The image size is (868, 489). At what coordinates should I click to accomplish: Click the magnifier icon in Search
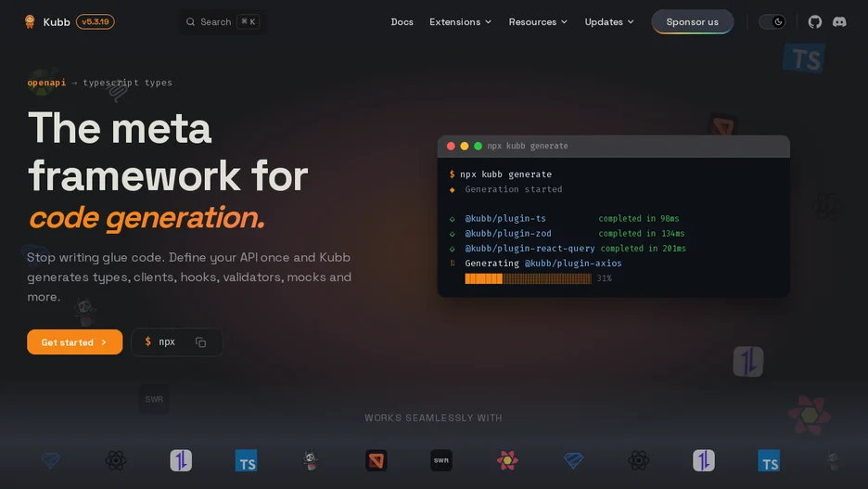point(190,21)
